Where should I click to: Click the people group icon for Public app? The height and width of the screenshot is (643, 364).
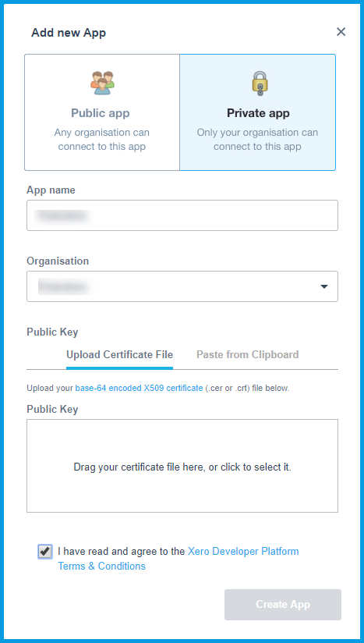coord(102,83)
